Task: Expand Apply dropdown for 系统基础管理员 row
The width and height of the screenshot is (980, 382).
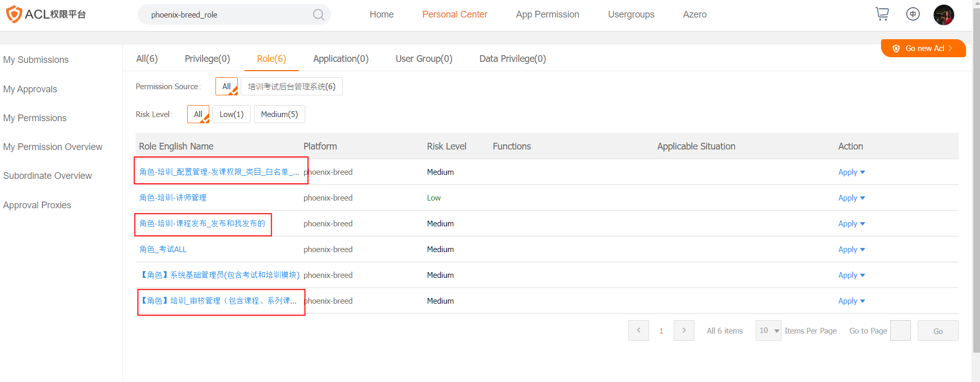Action: 852,275
